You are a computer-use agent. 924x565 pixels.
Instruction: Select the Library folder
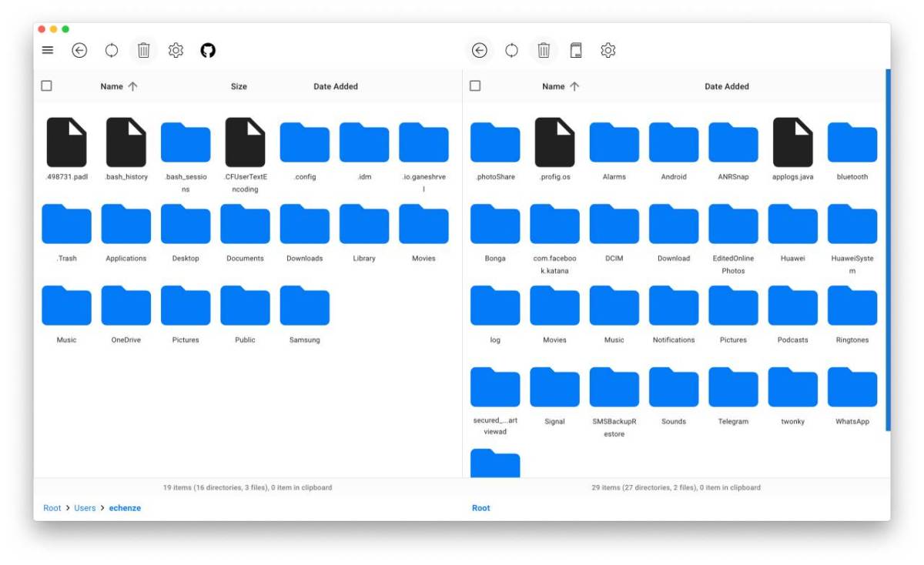(x=364, y=232)
